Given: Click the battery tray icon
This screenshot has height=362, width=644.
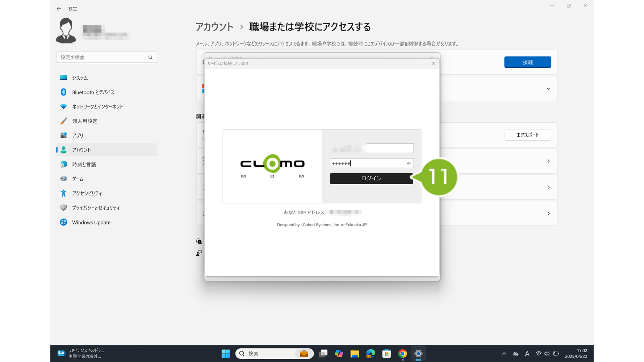Looking at the screenshot, I should [x=556, y=354].
